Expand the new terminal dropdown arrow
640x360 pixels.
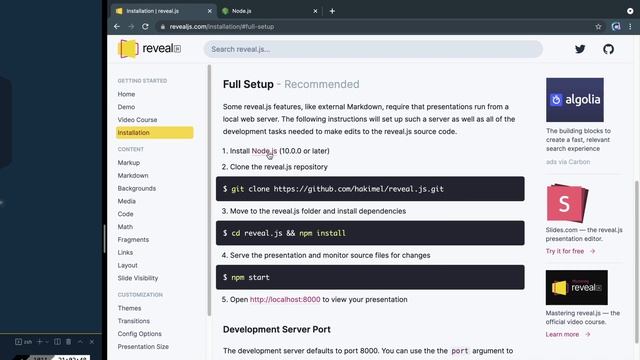(x=47, y=342)
